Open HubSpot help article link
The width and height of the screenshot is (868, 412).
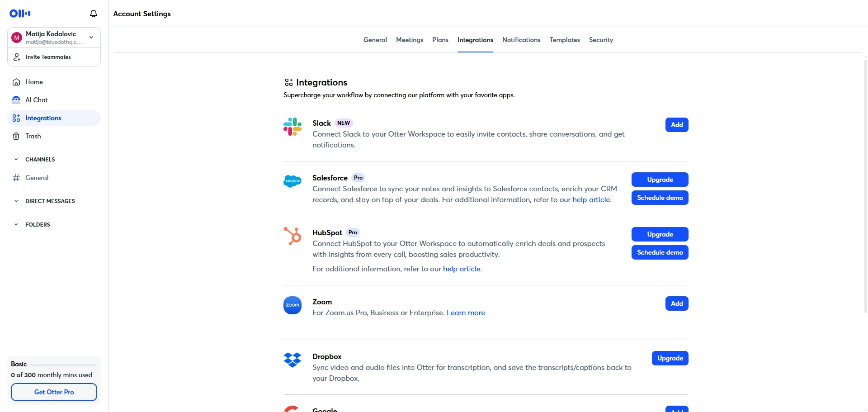click(x=462, y=269)
